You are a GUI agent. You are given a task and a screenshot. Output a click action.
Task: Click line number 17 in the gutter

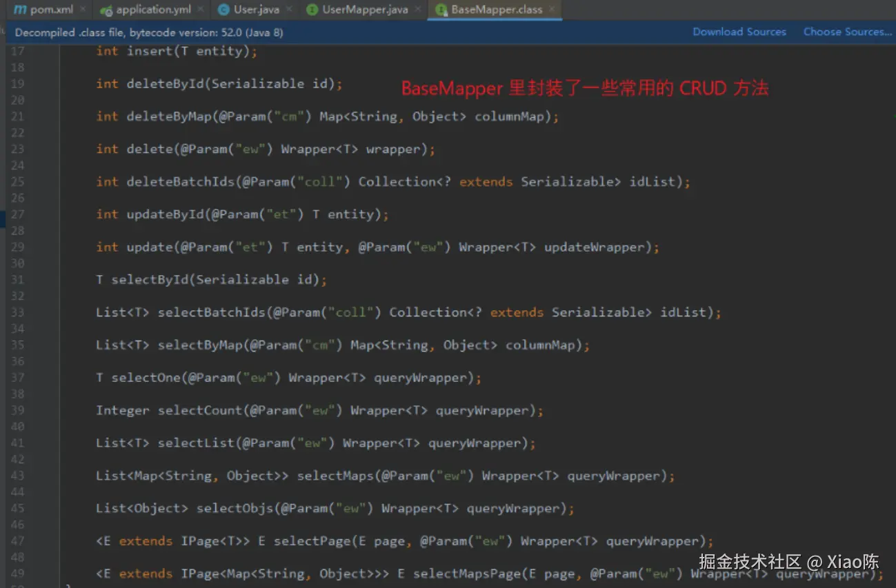tap(17, 51)
